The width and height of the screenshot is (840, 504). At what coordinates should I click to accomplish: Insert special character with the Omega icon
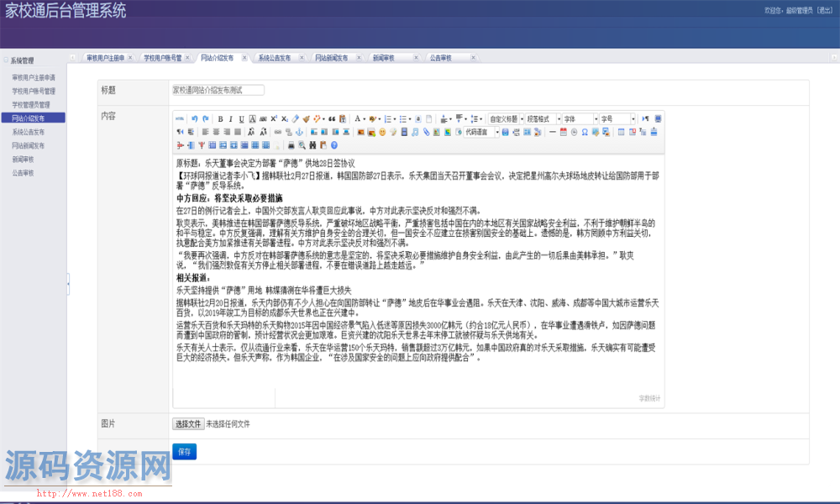click(x=585, y=132)
